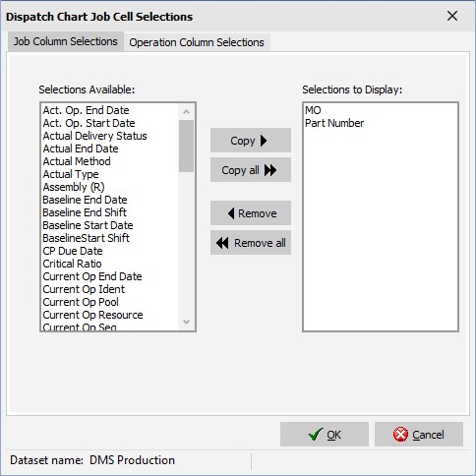476x476 pixels.
Task: Click the Remove all double-arrow button
Action: click(x=251, y=243)
